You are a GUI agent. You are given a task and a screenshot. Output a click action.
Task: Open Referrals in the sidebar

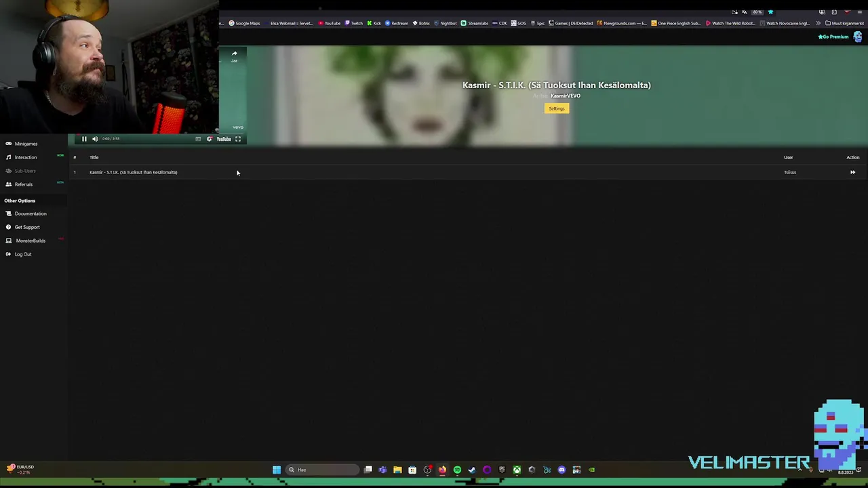[24, 184]
